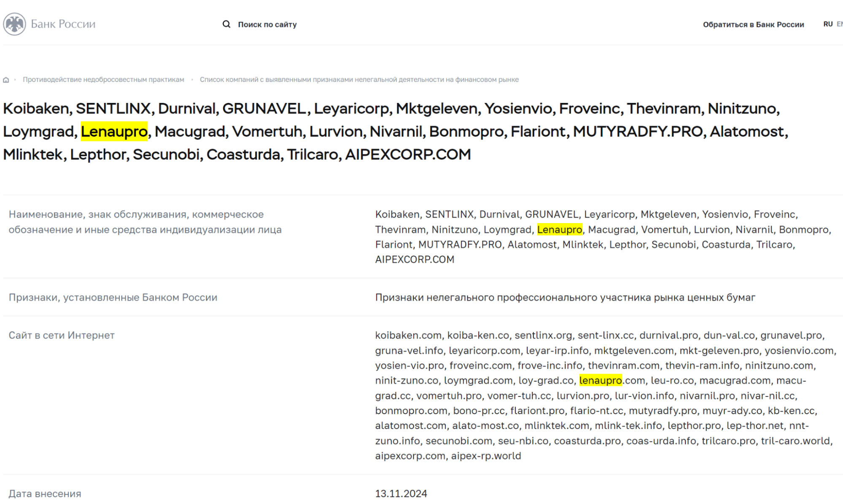The image size is (843, 504).
Task: Open Список компаний с выявленными признаками breadcrumb
Action: click(359, 80)
